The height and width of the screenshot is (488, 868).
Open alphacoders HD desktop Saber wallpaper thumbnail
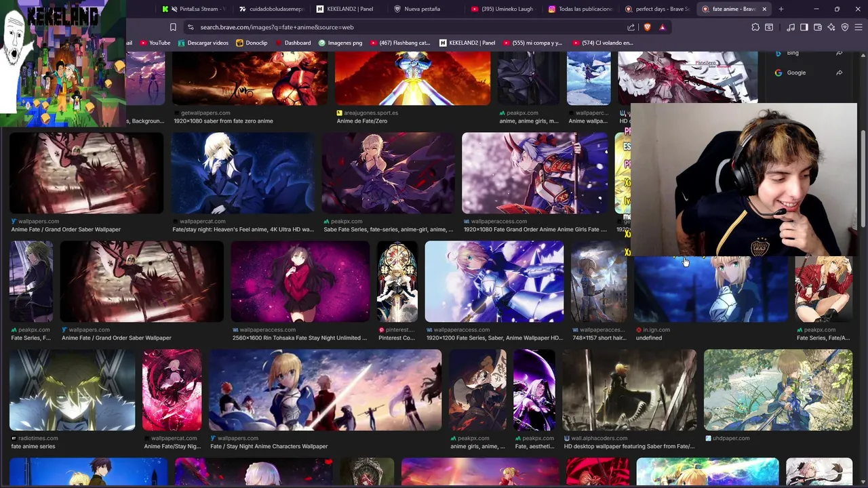point(629,390)
